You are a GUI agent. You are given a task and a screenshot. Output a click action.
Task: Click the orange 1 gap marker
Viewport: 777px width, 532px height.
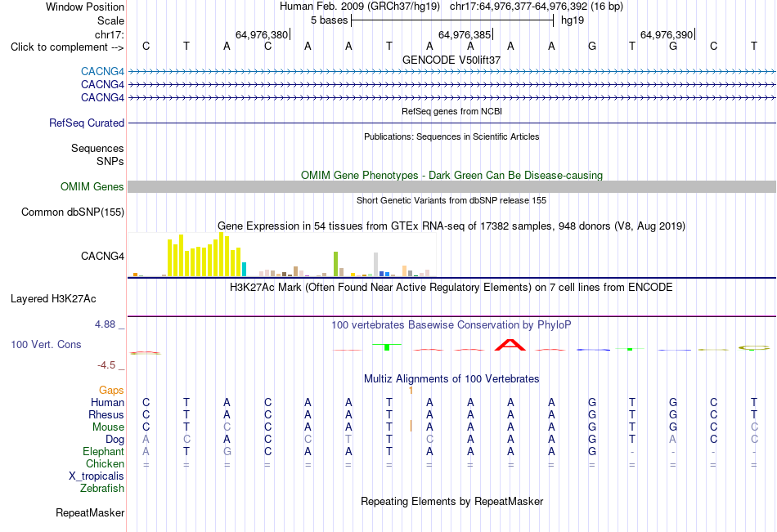tap(411, 391)
